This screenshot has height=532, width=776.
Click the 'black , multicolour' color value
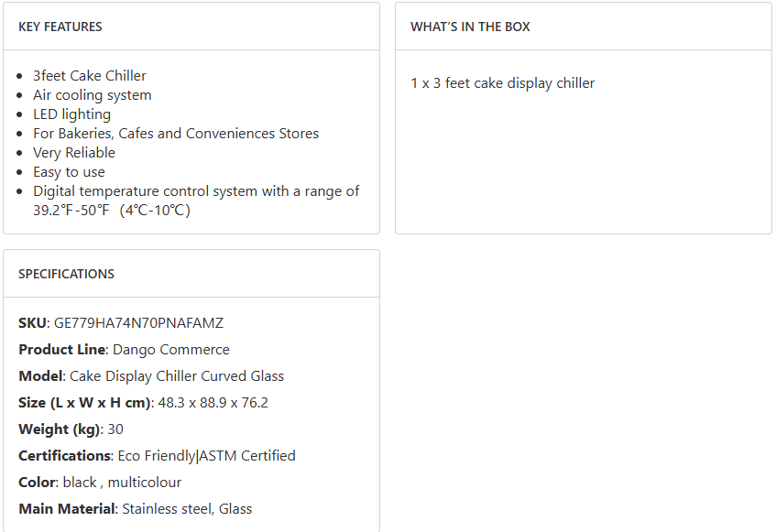[x=122, y=483]
